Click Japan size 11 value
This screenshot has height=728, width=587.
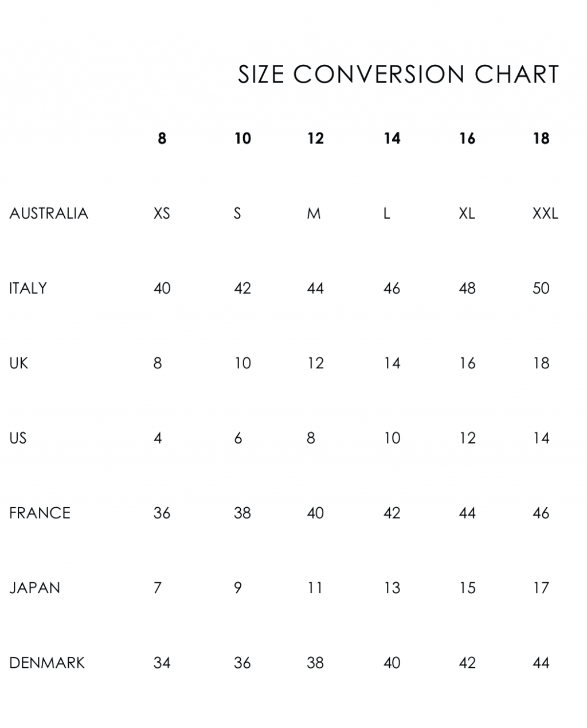[x=315, y=588]
